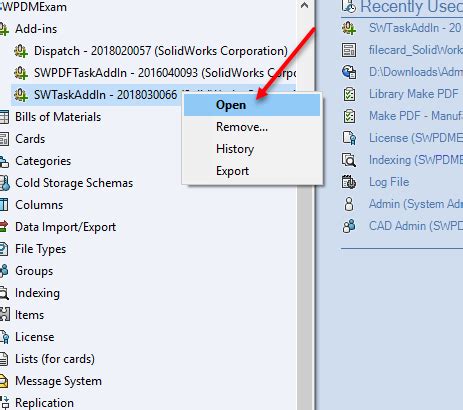Select the Data Import/Export node

pyautogui.click(x=66, y=227)
